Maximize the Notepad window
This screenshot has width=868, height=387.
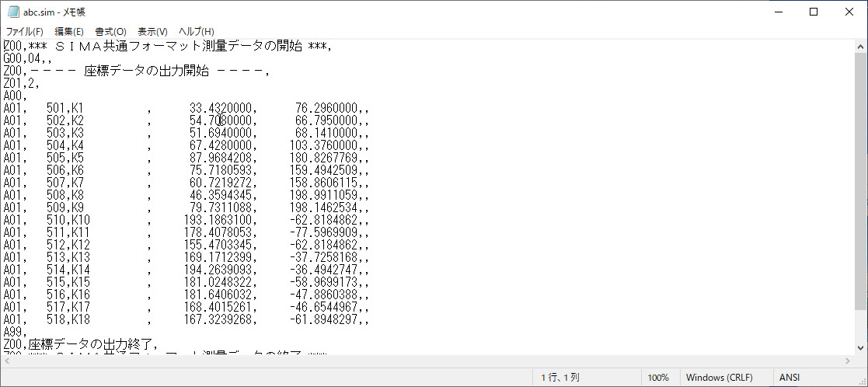[x=813, y=12]
